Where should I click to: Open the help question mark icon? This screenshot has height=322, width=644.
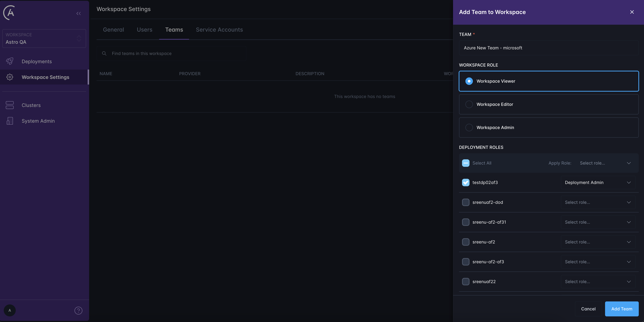pyautogui.click(x=78, y=311)
